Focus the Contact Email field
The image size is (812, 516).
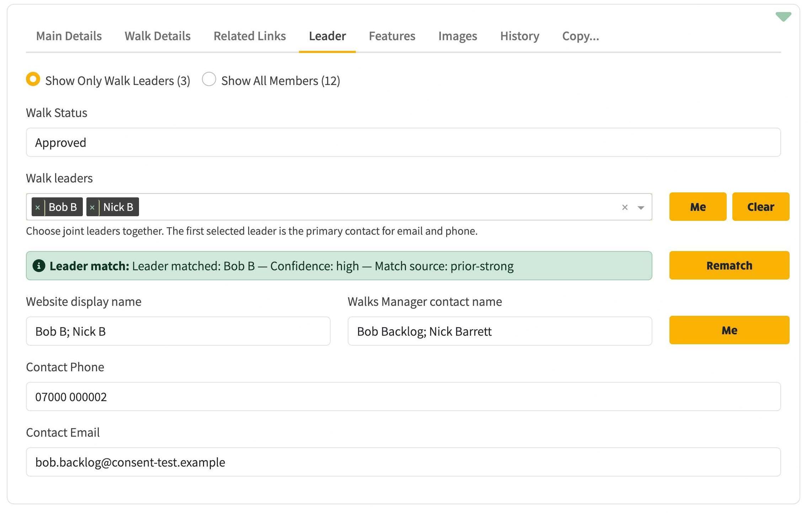pyautogui.click(x=403, y=462)
